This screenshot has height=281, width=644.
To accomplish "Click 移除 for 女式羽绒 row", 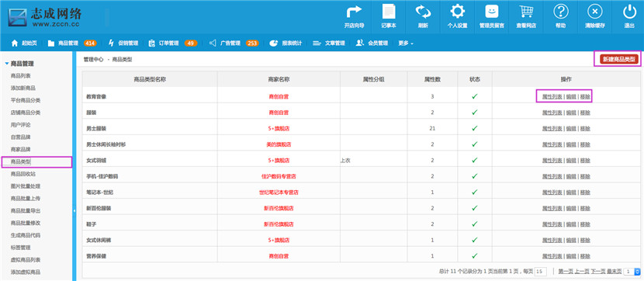I will (585, 160).
